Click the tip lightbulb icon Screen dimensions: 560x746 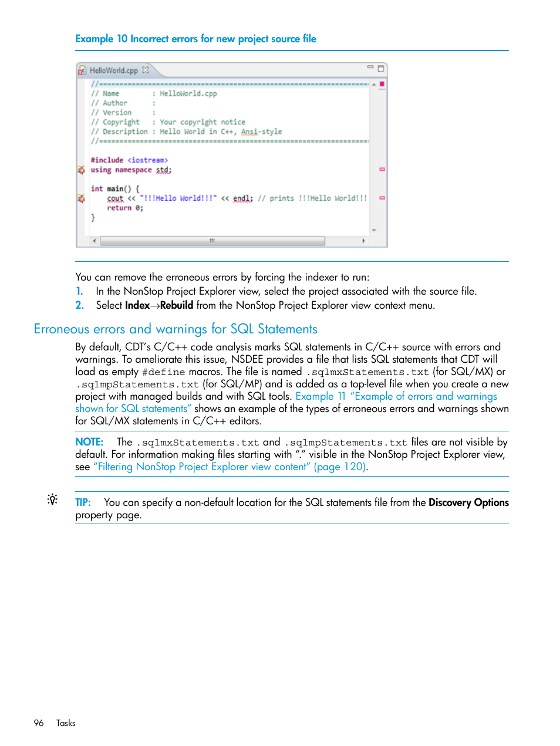[53, 499]
